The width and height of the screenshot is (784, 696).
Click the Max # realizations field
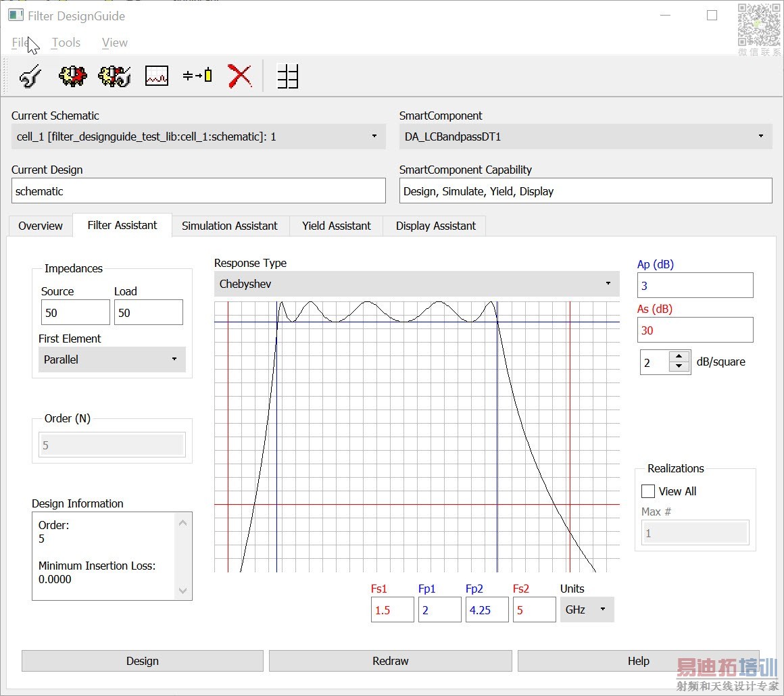click(695, 533)
